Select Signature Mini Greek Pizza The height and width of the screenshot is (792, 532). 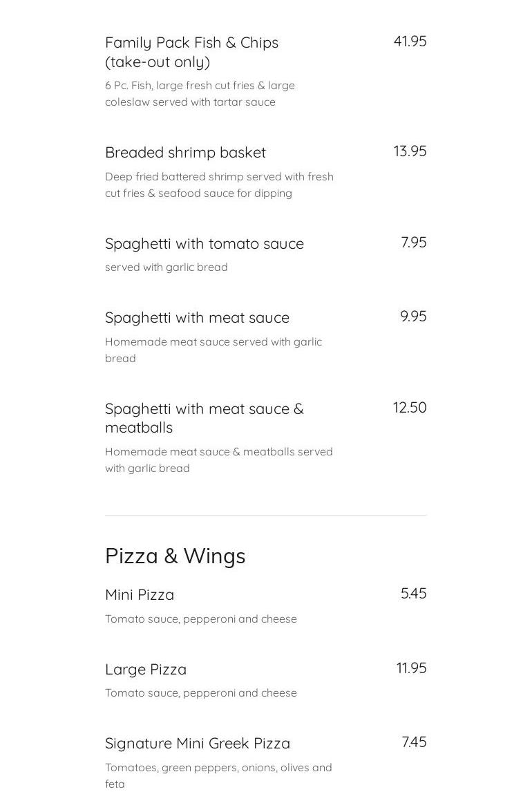[x=198, y=744]
